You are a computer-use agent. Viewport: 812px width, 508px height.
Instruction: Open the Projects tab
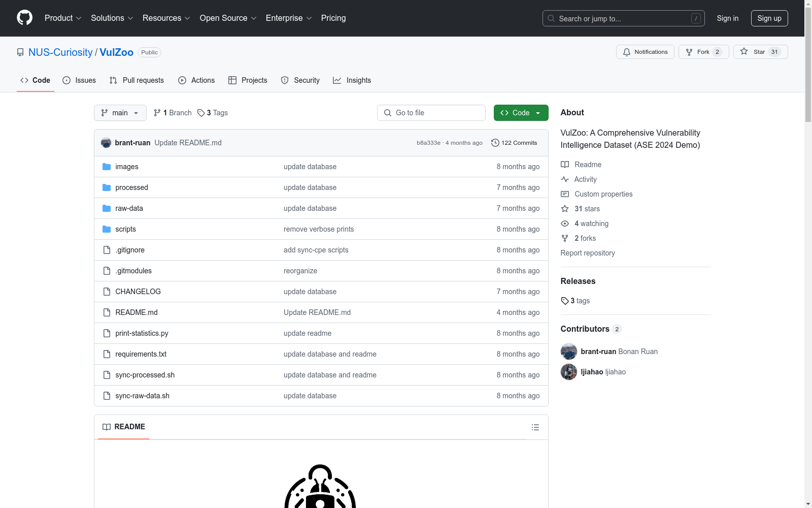248,80
